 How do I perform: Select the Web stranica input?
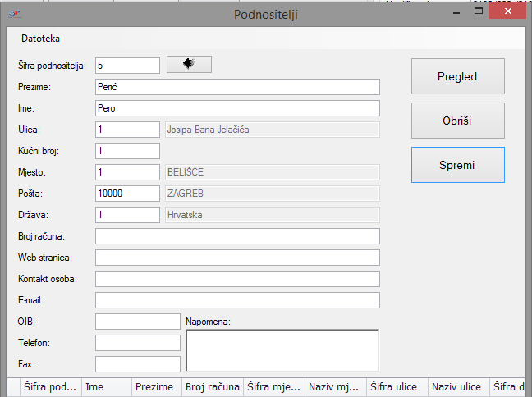pyautogui.click(x=237, y=258)
